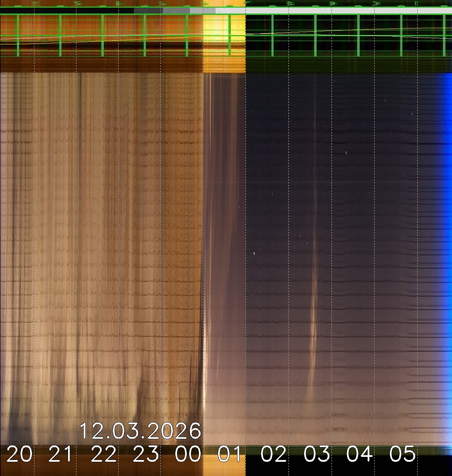Click the 03 hour marker

[x=317, y=454]
